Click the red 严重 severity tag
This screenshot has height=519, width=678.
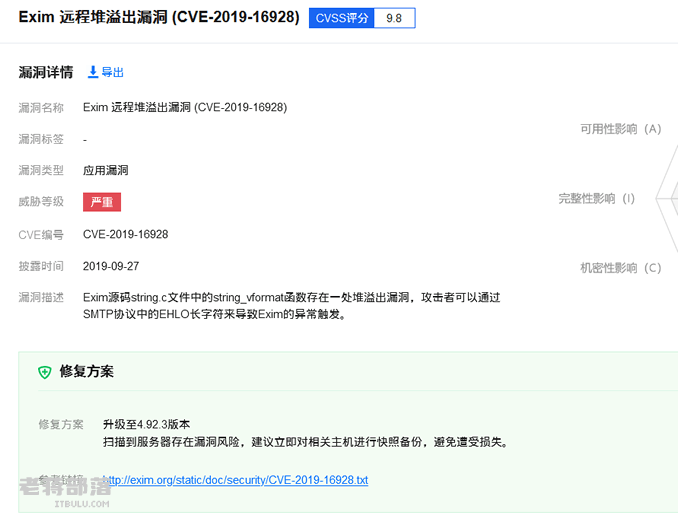pyautogui.click(x=102, y=202)
